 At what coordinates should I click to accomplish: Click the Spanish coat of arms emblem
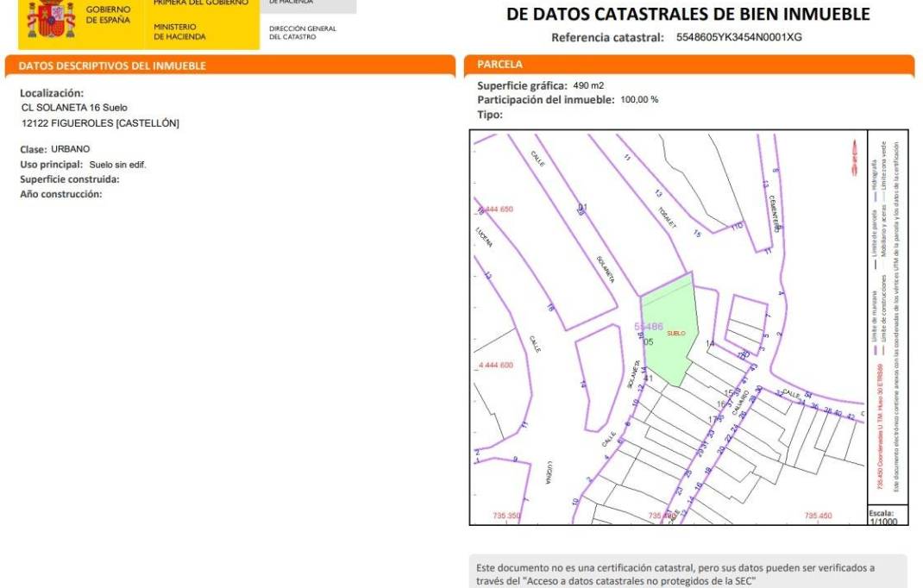[51, 19]
